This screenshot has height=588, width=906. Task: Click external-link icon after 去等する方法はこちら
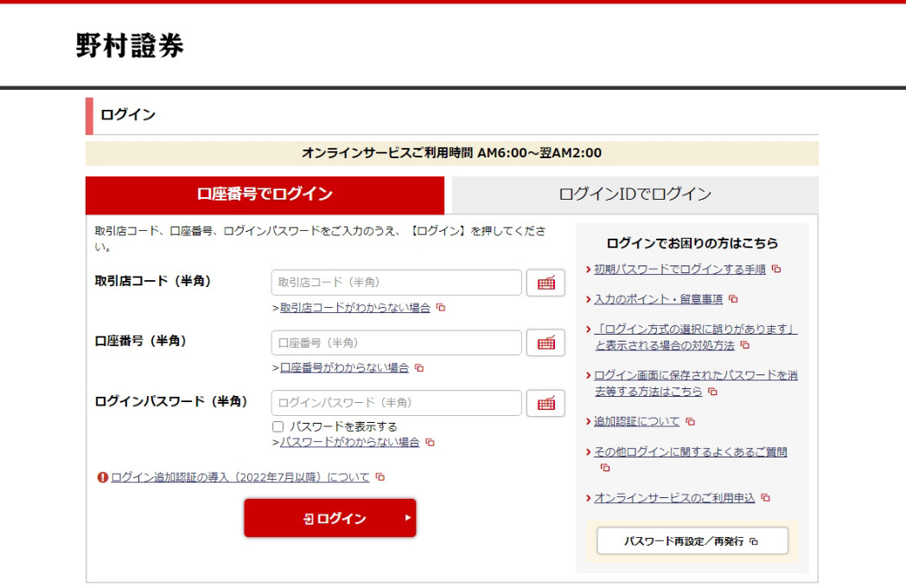(x=713, y=392)
